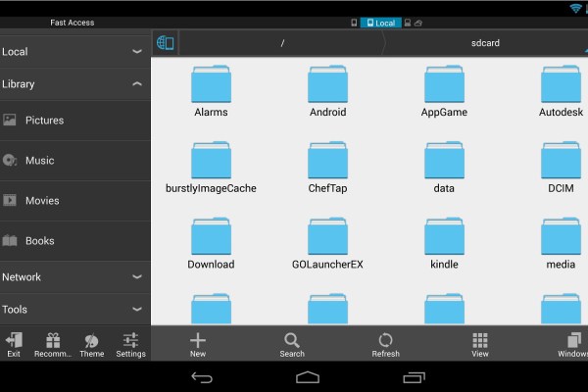The height and width of the screenshot is (392, 588).
Task: Open the Settings sliders icon
Action: [130, 343]
